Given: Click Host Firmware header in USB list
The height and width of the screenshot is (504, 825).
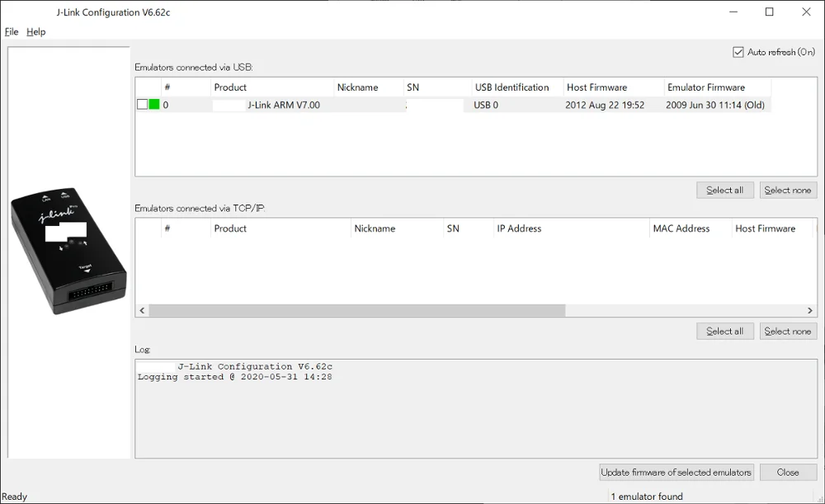Looking at the screenshot, I should point(614,87).
